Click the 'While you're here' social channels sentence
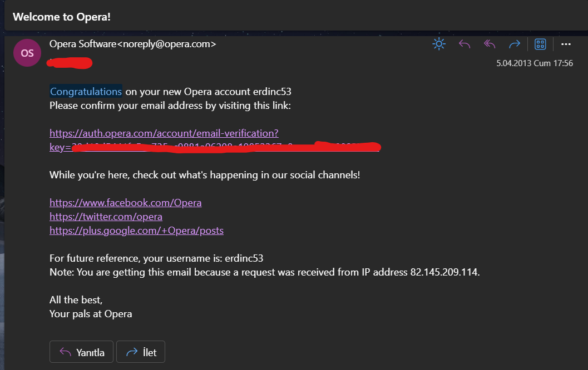The image size is (588, 370). tap(205, 175)
